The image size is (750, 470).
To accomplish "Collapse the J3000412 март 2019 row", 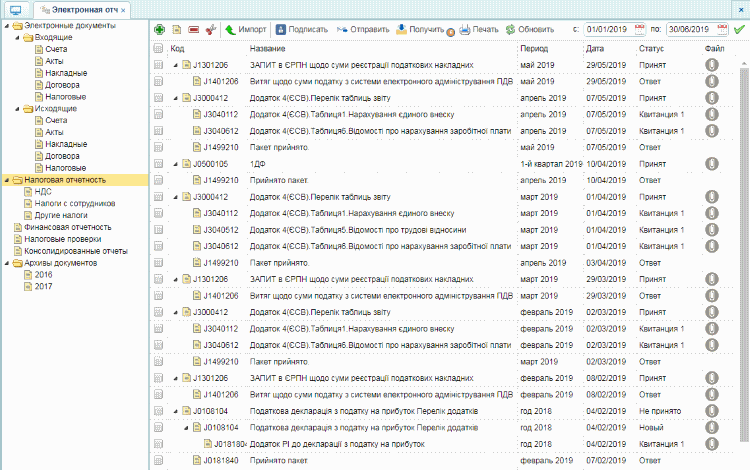I will [x=176, y=197].
